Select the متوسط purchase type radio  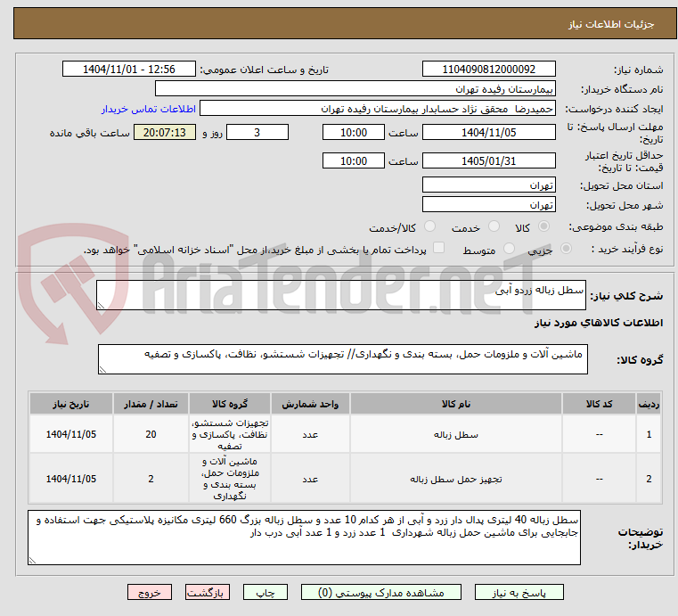coord(509,249)
